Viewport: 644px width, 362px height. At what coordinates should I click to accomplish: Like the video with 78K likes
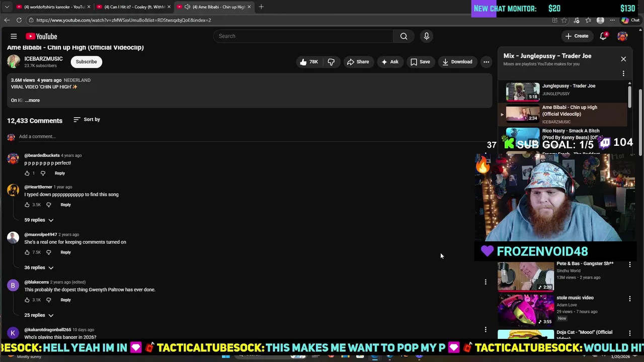point(309,62)
